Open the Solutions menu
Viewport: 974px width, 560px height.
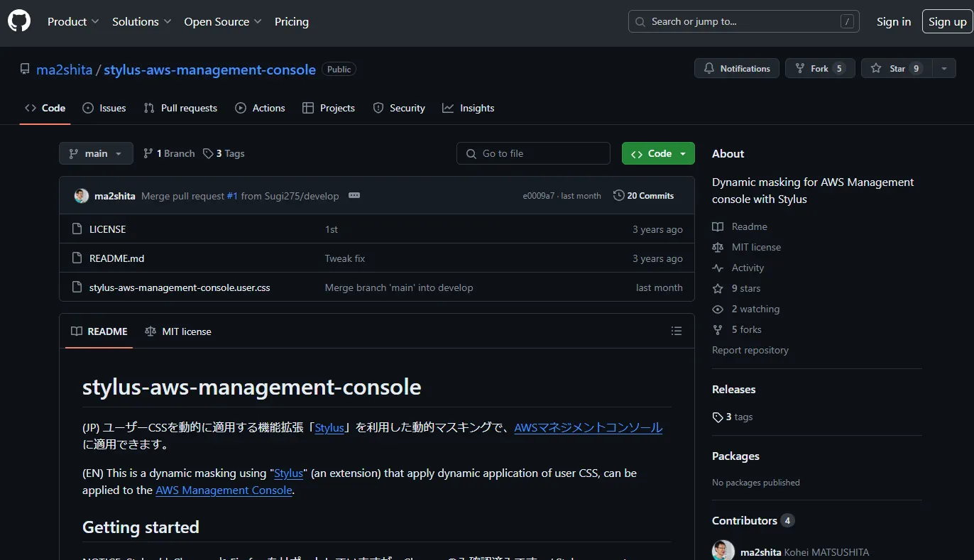coord(142,22)
